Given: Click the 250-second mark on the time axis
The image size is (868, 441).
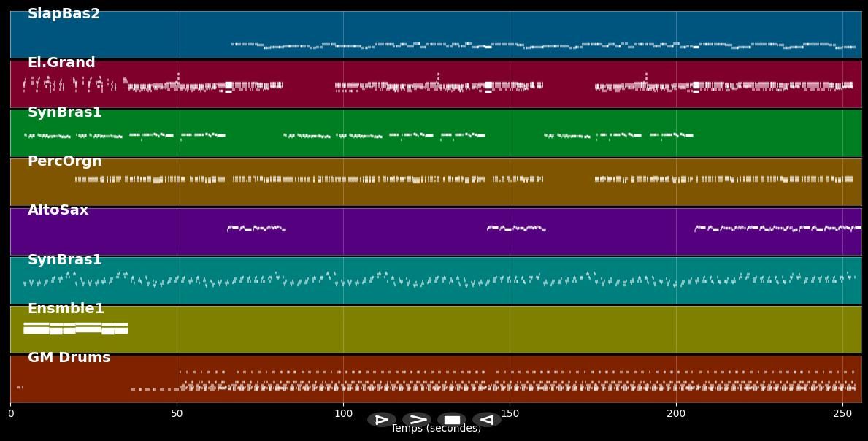Looking at the screenshot, I should point(842,413).
